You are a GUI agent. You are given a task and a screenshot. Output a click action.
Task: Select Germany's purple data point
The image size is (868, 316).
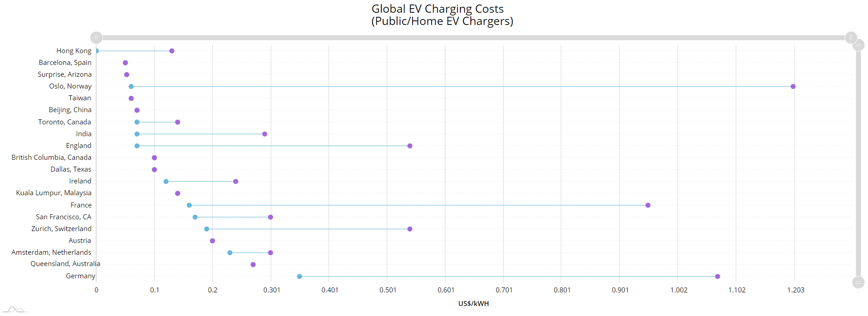pyautogui.click(x=718, y=276)
